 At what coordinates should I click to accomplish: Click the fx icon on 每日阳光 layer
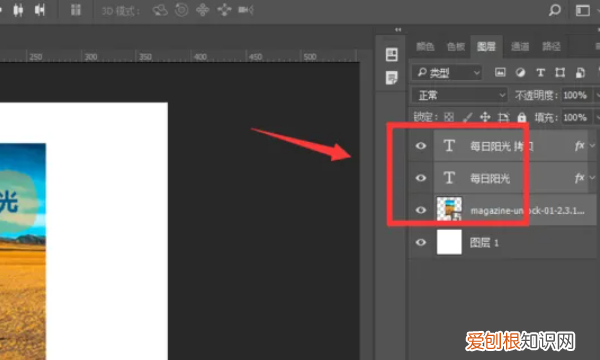coord(579,178)
